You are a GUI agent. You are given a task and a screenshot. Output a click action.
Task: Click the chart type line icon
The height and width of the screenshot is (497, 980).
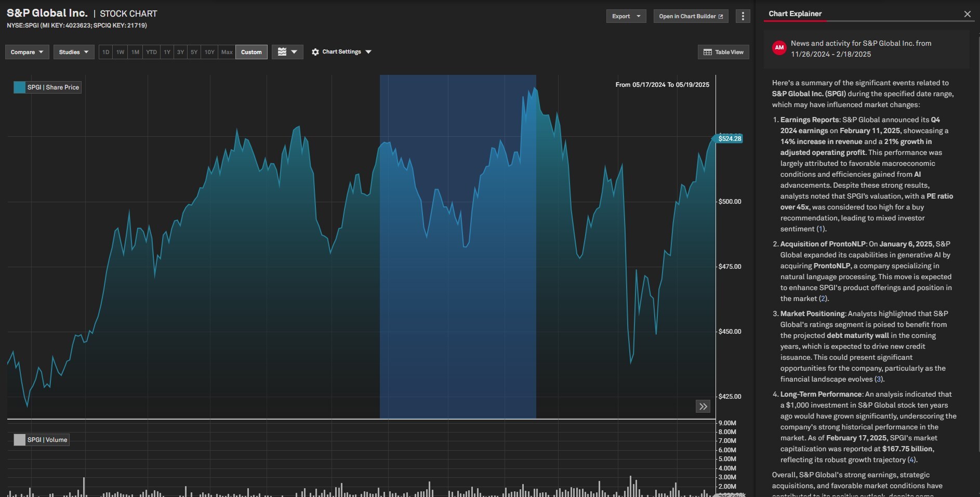click(282, 52)
